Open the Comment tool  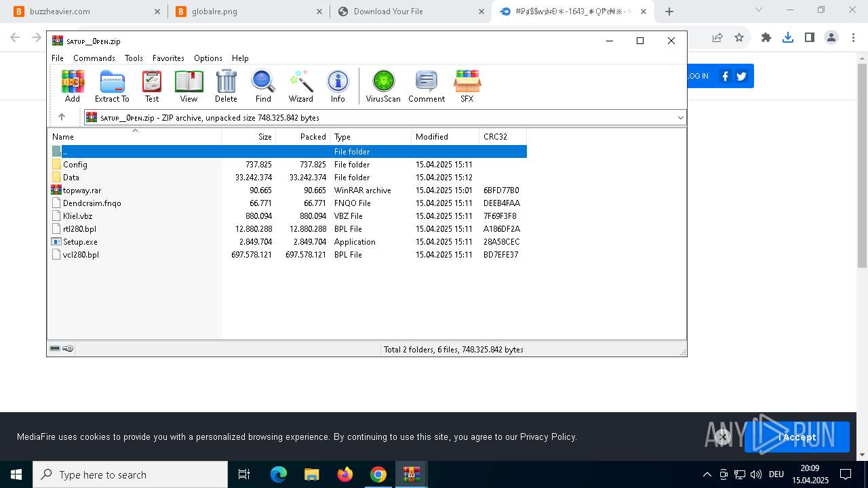(427, 86)
